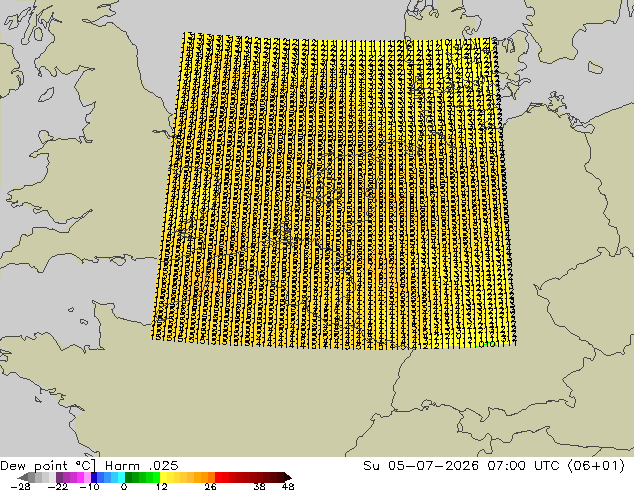Viewport: 634px width, 490px height.
Task: Click the yellow dew point data overlay on the map
Action: pyautogui.click(x=334, y=190)
